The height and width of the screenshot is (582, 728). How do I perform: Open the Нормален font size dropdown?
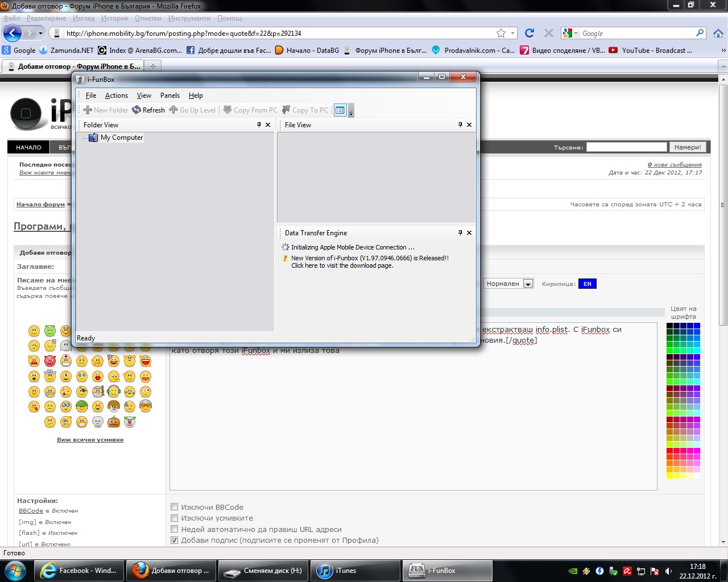point(508,284)
